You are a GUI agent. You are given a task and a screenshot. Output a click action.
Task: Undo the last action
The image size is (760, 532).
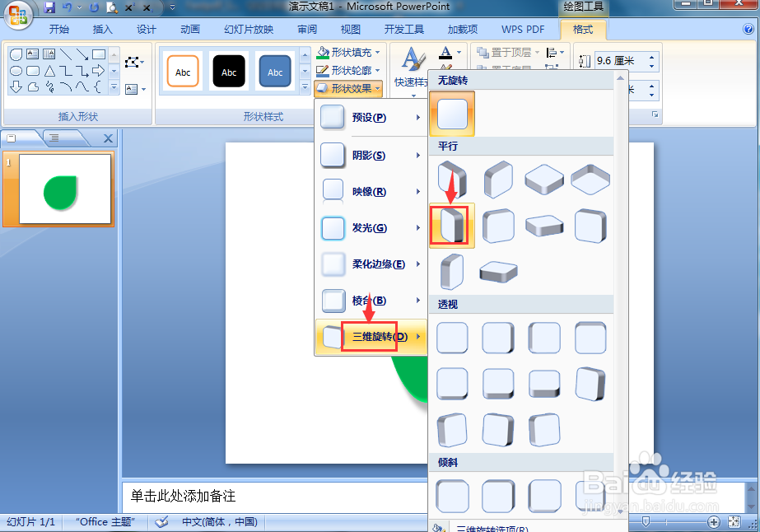click(67, 7)
